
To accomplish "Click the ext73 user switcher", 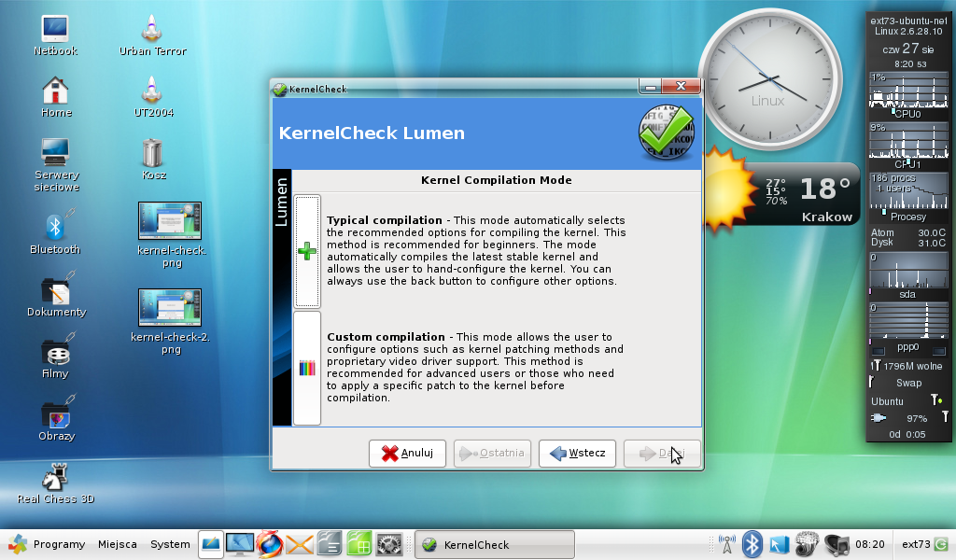I will (x=916, y=544).
